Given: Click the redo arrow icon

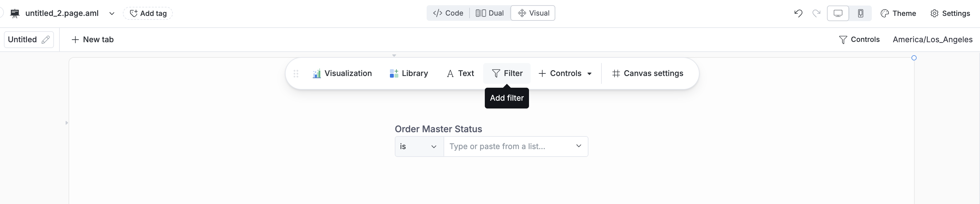Looking at the screenshot, I should (816, 13).
